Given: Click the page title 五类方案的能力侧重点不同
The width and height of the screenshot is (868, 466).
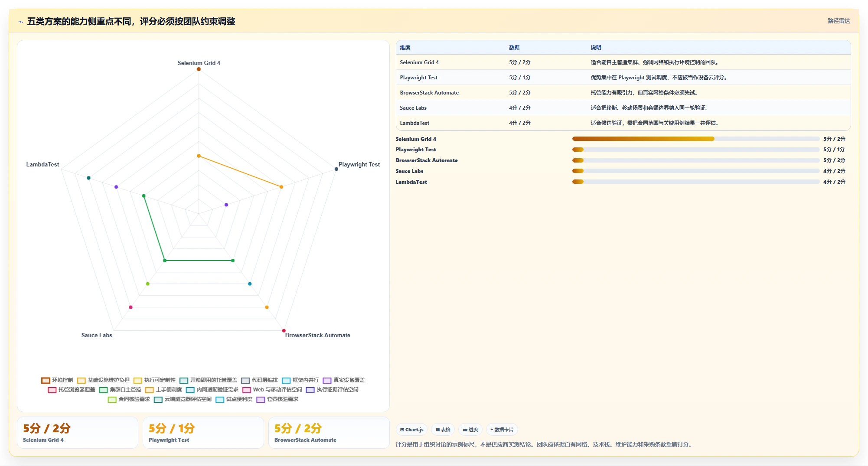Looking at the screenshot, I should click(131, 21).
